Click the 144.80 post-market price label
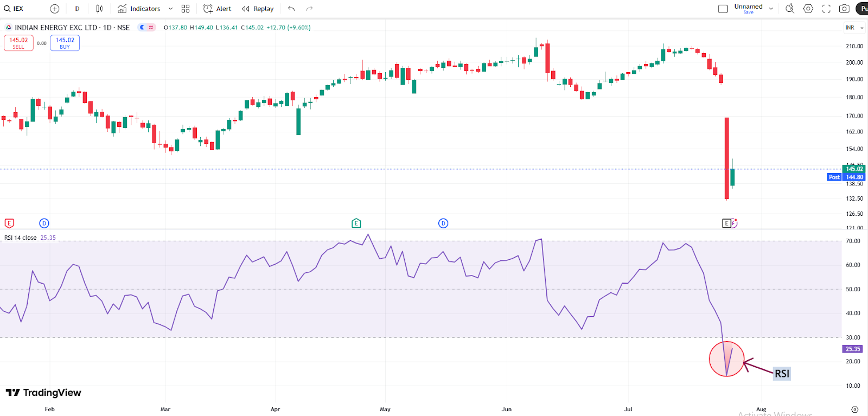This screenshot has height=416, width=868. [x=854, y=177]
